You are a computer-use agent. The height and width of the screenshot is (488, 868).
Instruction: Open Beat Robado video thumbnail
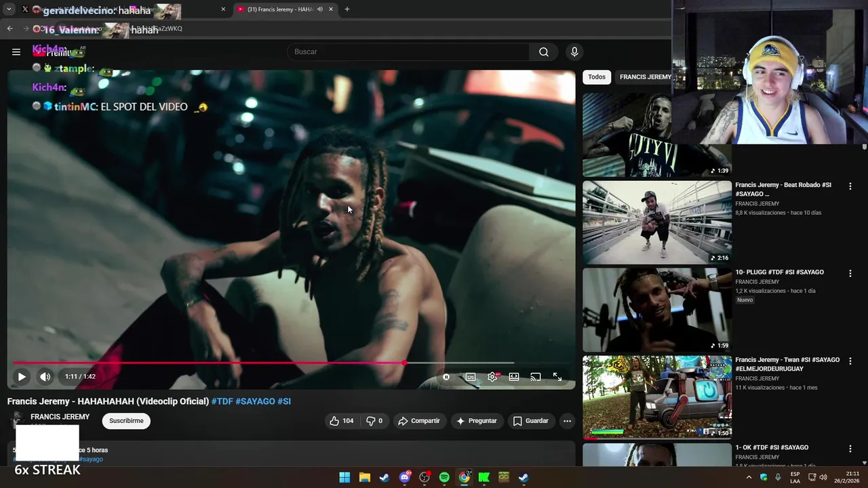pyautogui.click(x=657, y=222)
